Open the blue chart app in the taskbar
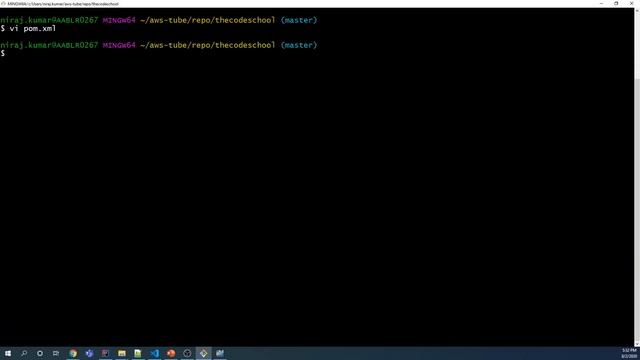640x360 pixels. pyautogui.click(x=220, y=353)
